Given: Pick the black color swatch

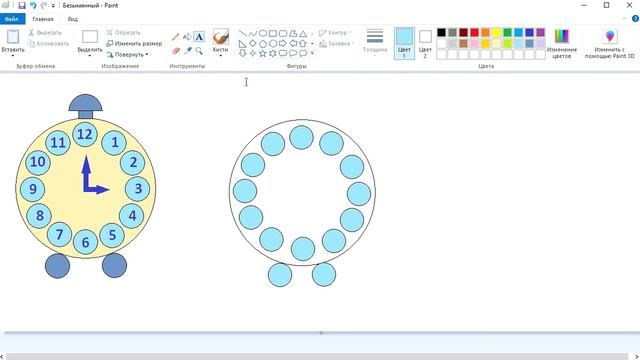Looking at the screenshot, I should point(441,32).
